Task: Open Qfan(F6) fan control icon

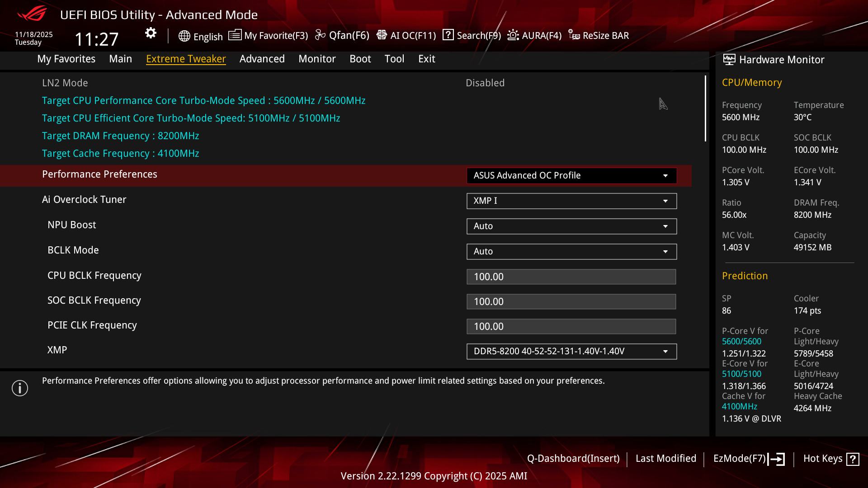Action: [320, 35]
